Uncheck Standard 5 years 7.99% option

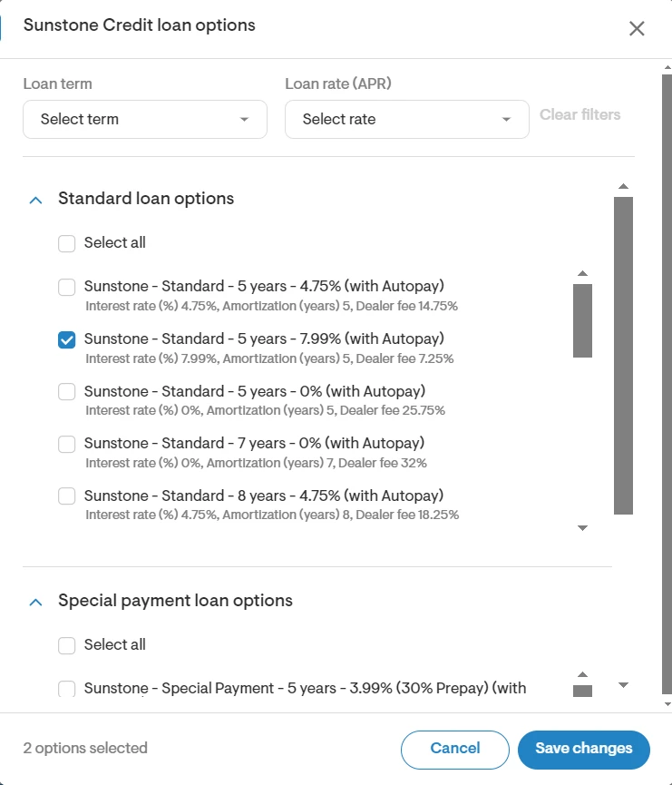pos(66,340)
